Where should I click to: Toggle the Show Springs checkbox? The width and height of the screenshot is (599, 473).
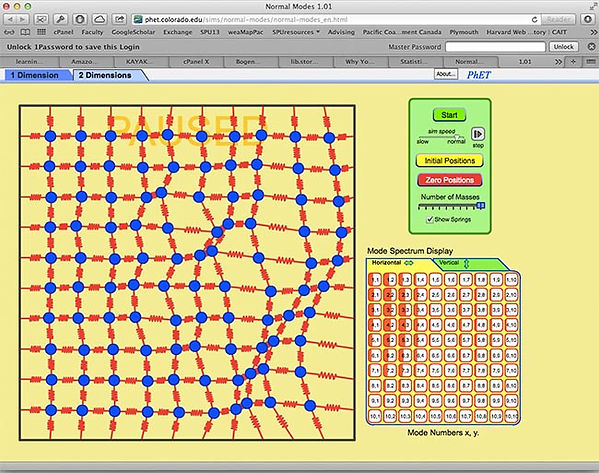coord(430,219)
